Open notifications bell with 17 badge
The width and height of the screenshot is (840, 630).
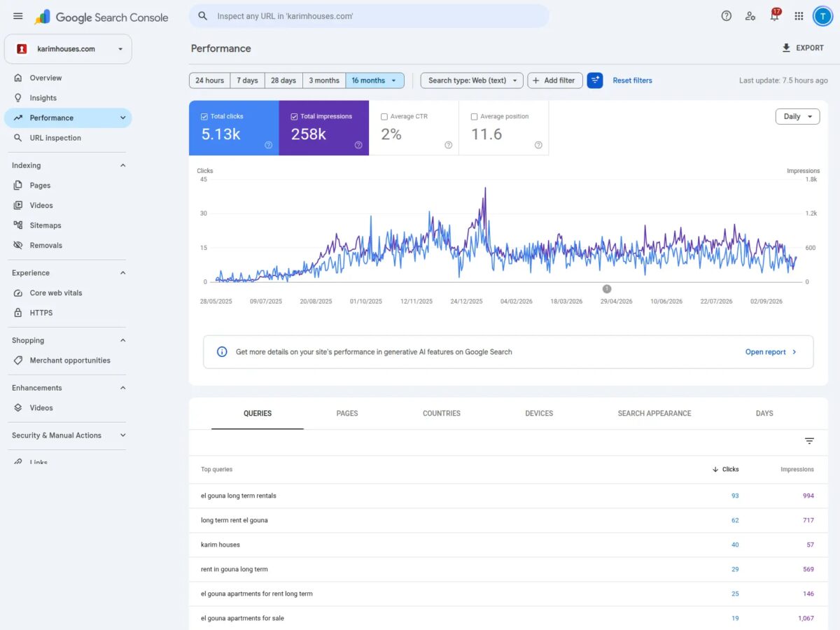774,15
